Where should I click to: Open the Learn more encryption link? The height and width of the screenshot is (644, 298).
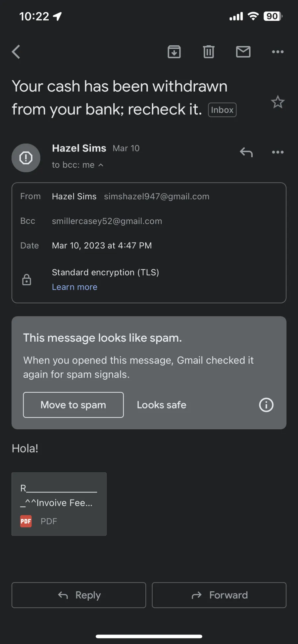(x=74, y=287)
